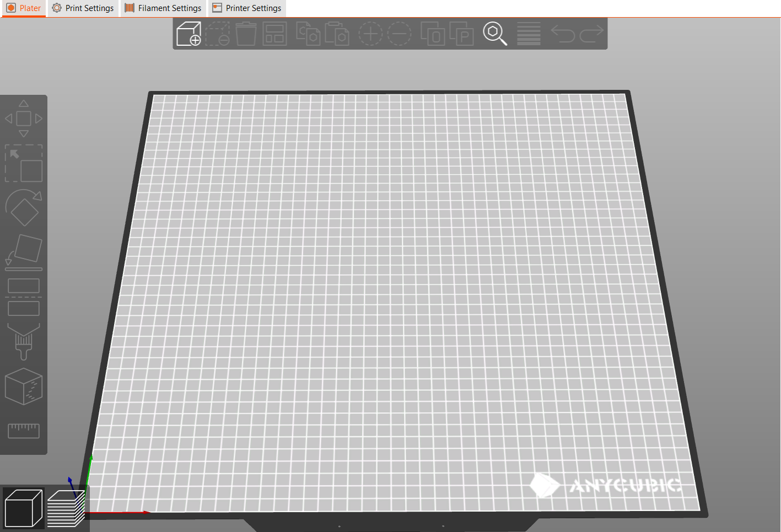Image resolution: width=781 pixels, height=532 pixels.
Task: Select the Measure tool
Action: tap(24, 431)
